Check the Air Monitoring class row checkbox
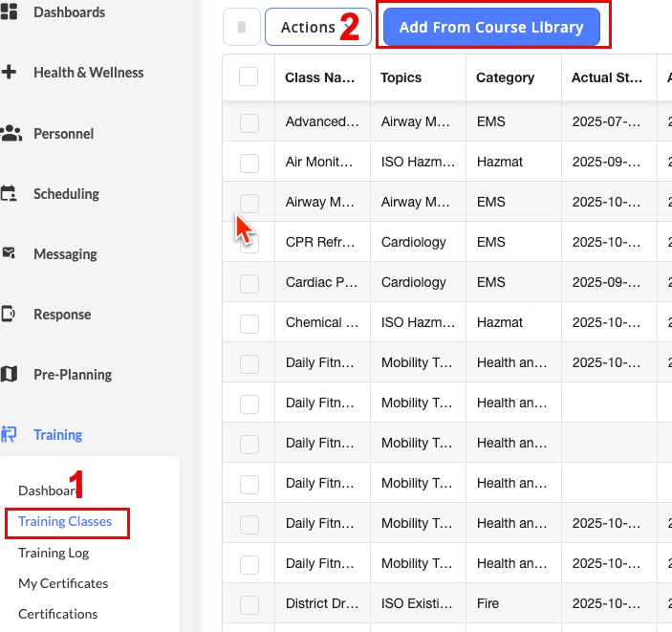The image size is (672, 632). click(249, 163)
